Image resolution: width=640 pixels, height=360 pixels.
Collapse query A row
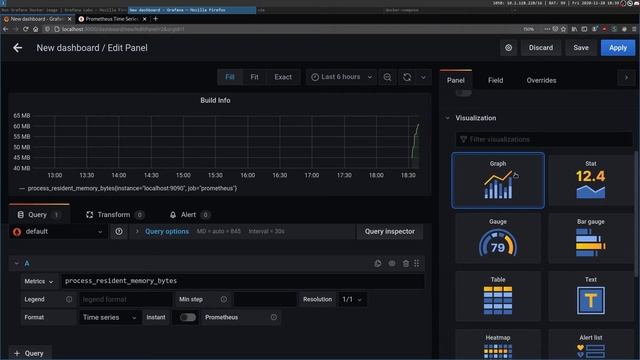(16, 264)
